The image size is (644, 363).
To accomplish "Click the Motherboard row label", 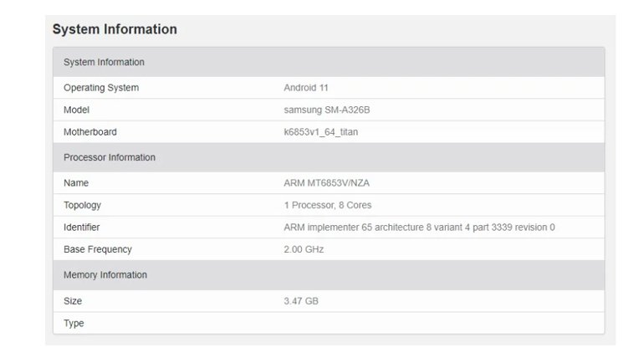I will tap(90, 132).
